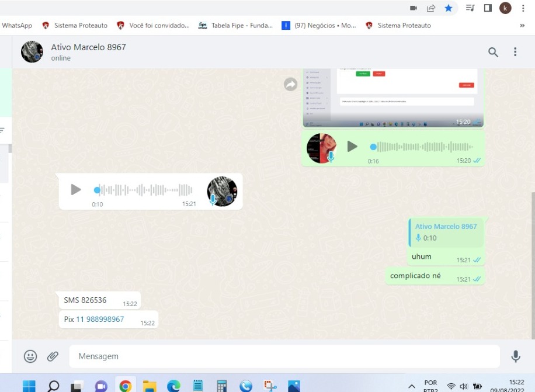Viewport: 535px width, 392px height.
Task: Forward the shared screenshot image
Action: click(290, 85)
